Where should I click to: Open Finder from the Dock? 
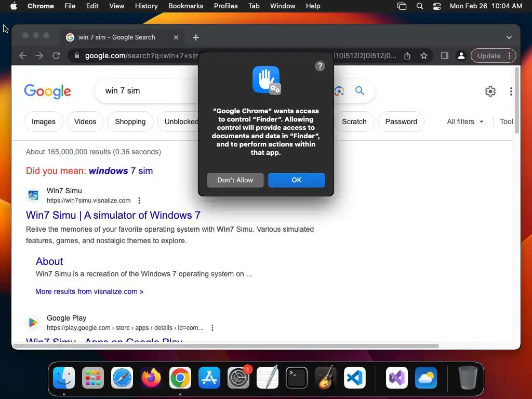click(x=64, y=378)
